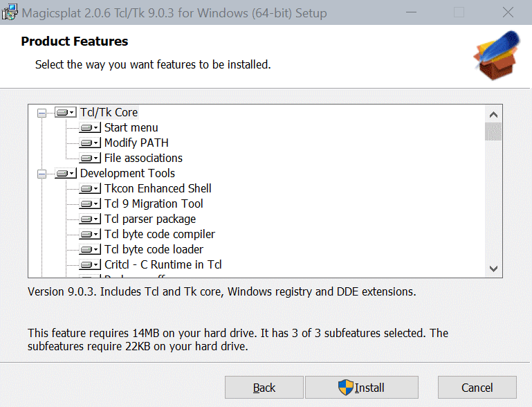This screenshot has width=532, height=407.
Task: Select the File associations feature
Action: [x=143, y=159]
